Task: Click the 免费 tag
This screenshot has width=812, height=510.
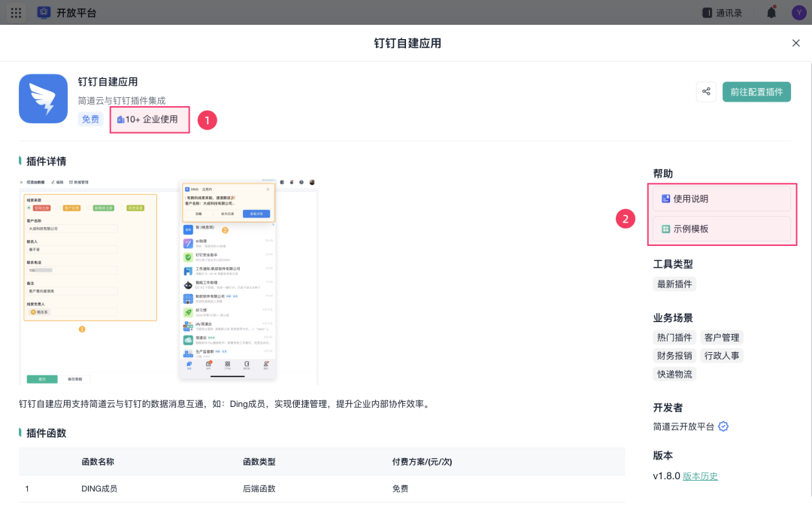Action: (x=91, y=119)
